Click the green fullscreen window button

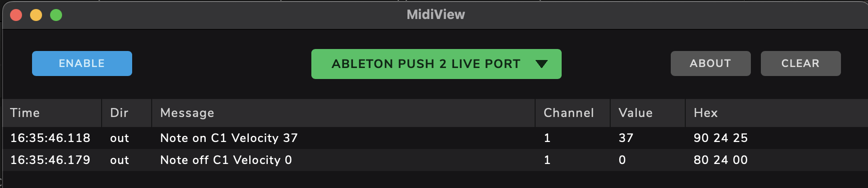click(x=56, y=15)
